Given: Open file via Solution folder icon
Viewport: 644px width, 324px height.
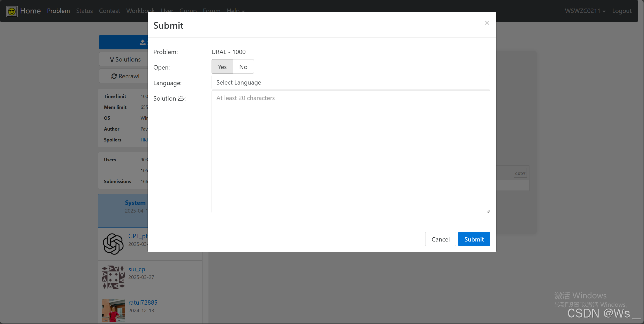Looking at the screenshot, I should tap(181, 98).
